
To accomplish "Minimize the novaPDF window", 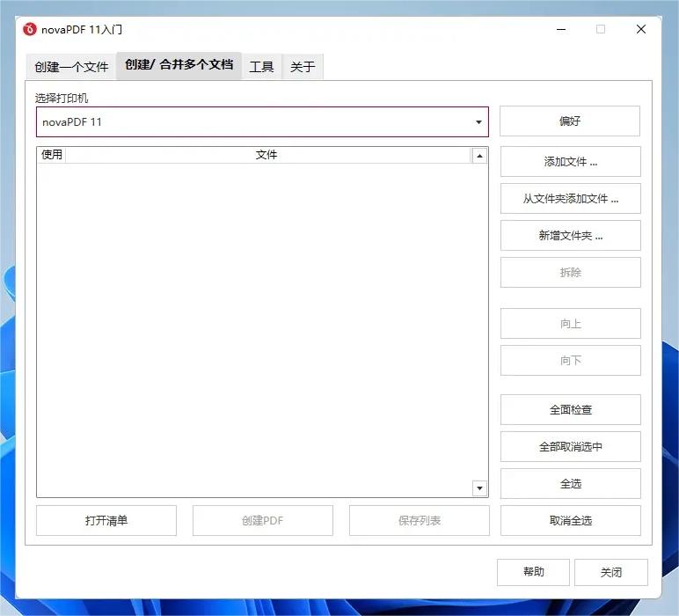I will (x=561, y=29).
